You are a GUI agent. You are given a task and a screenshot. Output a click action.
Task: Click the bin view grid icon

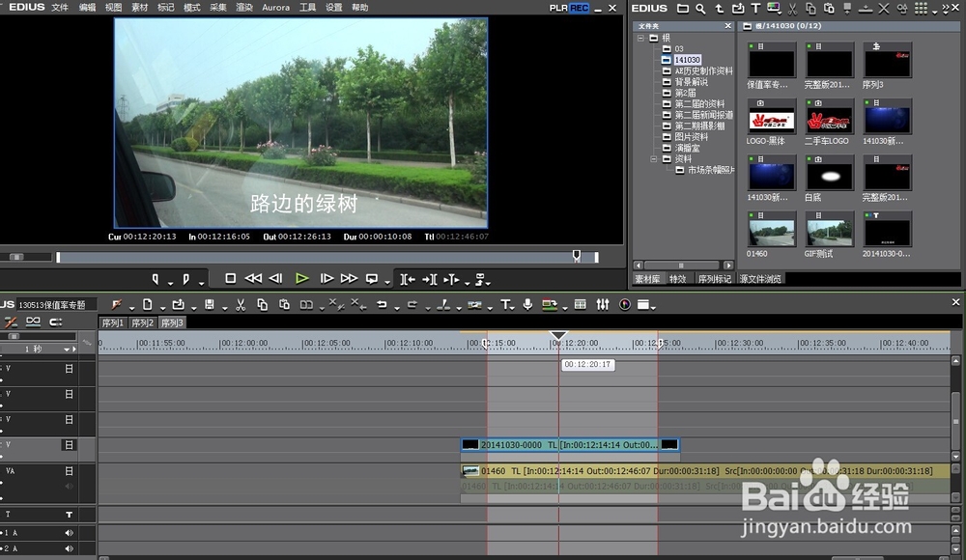tap(921, 9)
